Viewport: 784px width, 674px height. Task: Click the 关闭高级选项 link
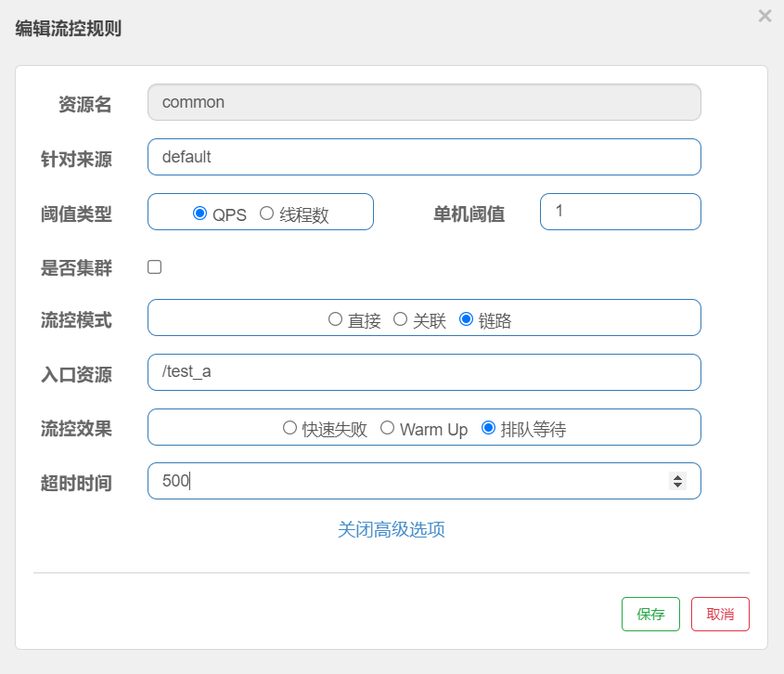(391, 529)
